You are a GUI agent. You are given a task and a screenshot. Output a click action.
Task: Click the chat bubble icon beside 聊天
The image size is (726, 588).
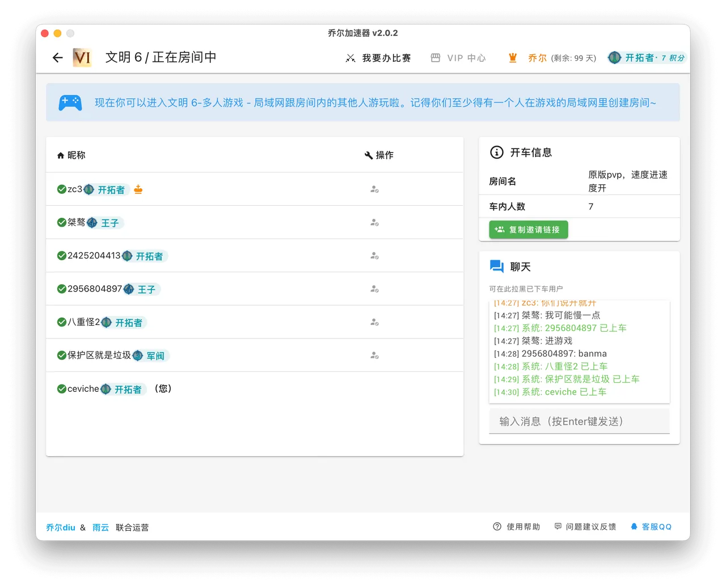[497, 266]
